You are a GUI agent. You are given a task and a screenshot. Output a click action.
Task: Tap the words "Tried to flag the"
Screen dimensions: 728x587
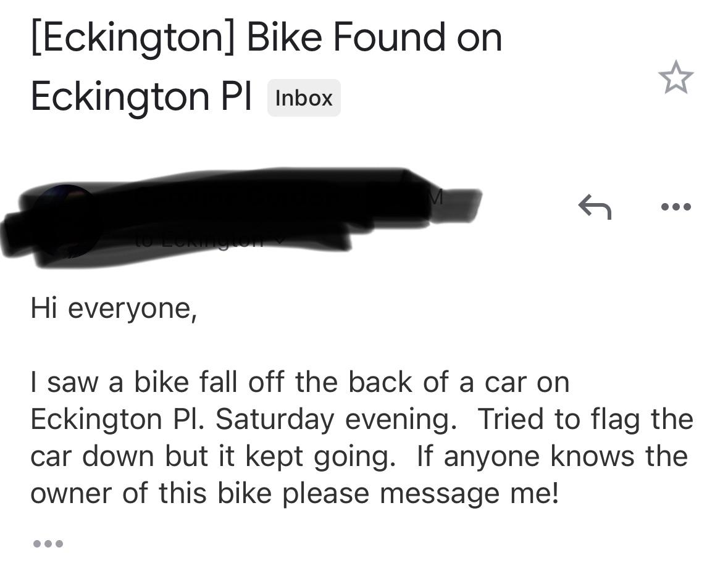tap(585, 420)
